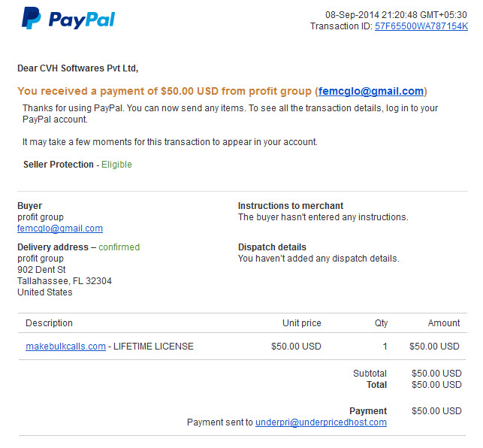Click femcglo@gmail.com in the orange heading
This screenshot has height=448, width=483.
(x=371, y=91)
